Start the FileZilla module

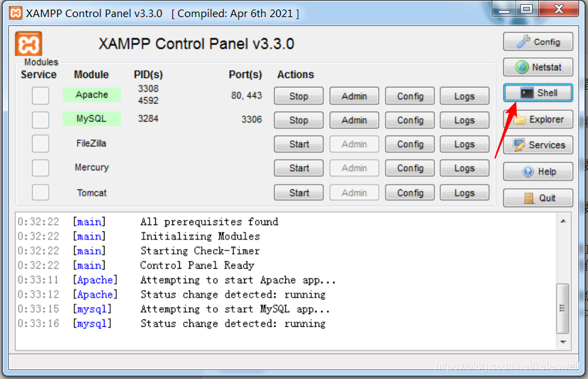pyautogui.click(x=299, y=144)
